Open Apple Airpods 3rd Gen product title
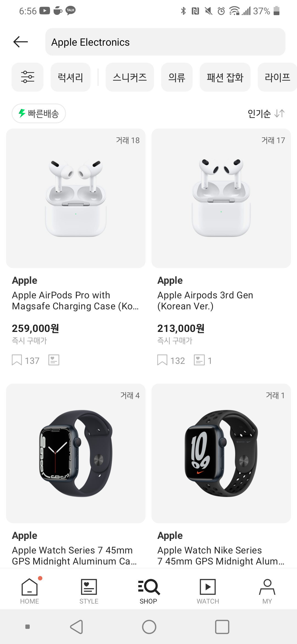Viewport: 297px width, 644px height. [x=205, y=301]
